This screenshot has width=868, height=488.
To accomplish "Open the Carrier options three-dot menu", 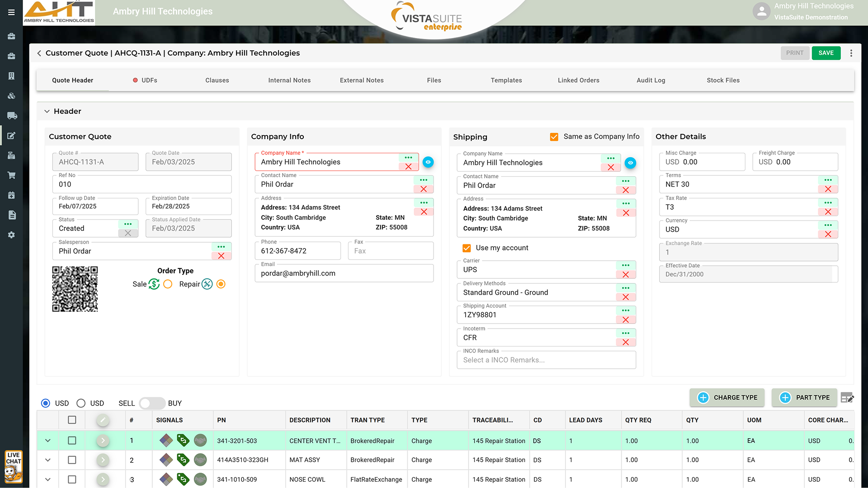I will [x=626, y=265].
